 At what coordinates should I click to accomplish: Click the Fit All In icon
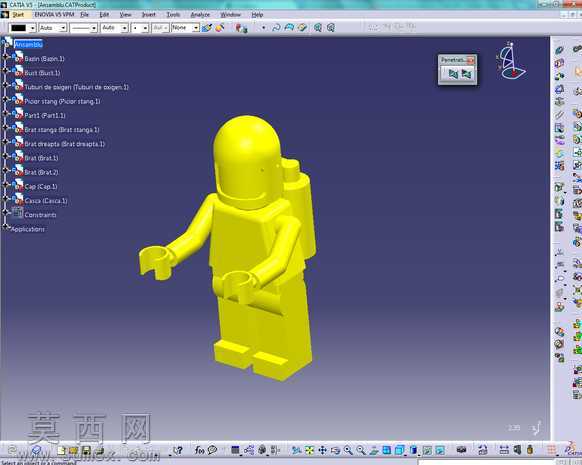click(309, 450)
